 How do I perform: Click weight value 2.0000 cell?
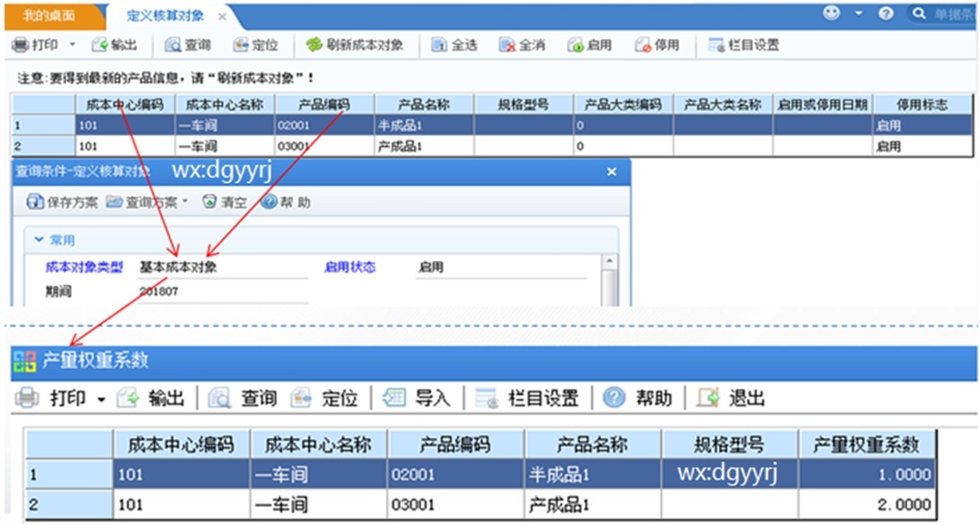pyautogui.click(x=866, y=503)
